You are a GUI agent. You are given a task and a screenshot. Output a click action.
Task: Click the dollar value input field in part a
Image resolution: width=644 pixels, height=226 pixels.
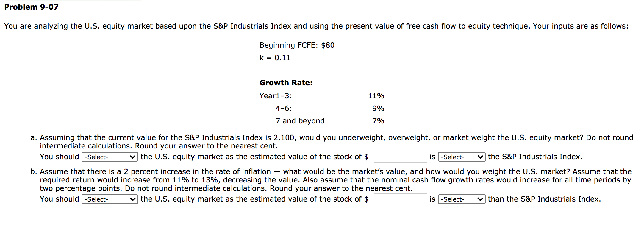(400, 156)
